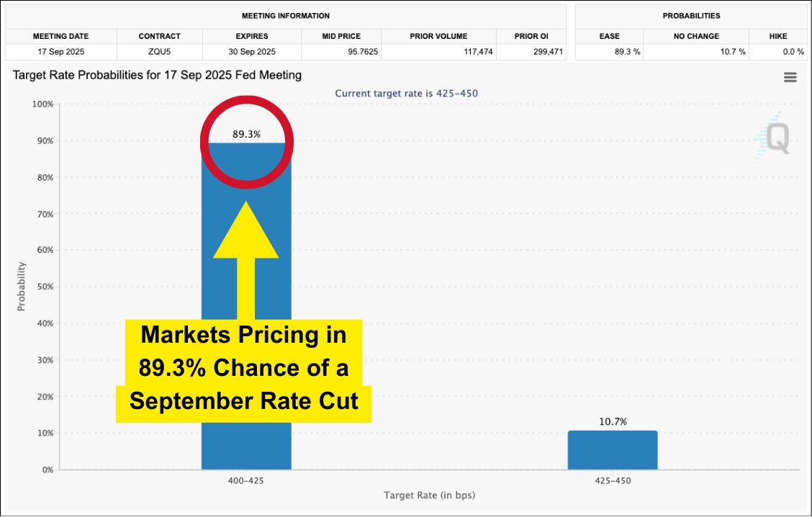This screenshot has width=812, height=517.
Task: Click the PRIOR OI column header
Action: coord(531,36)
